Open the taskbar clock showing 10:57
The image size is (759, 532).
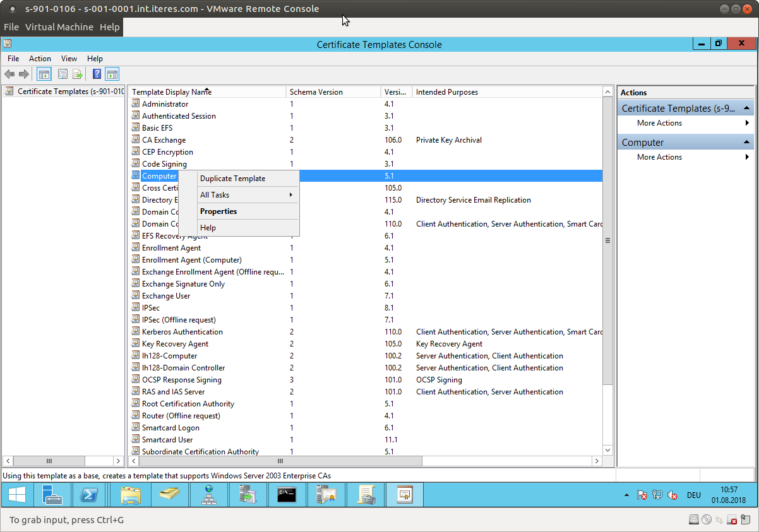click(x=729, y=495)
